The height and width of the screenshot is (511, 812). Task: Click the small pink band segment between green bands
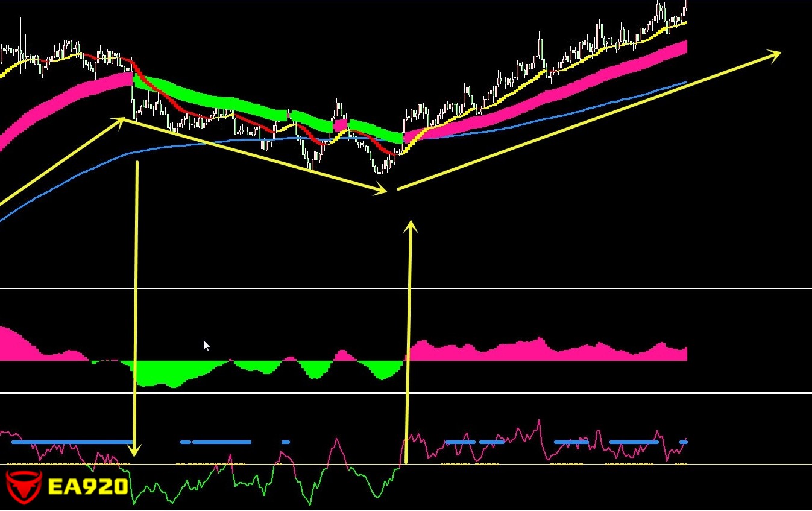[x=341, y=125]
